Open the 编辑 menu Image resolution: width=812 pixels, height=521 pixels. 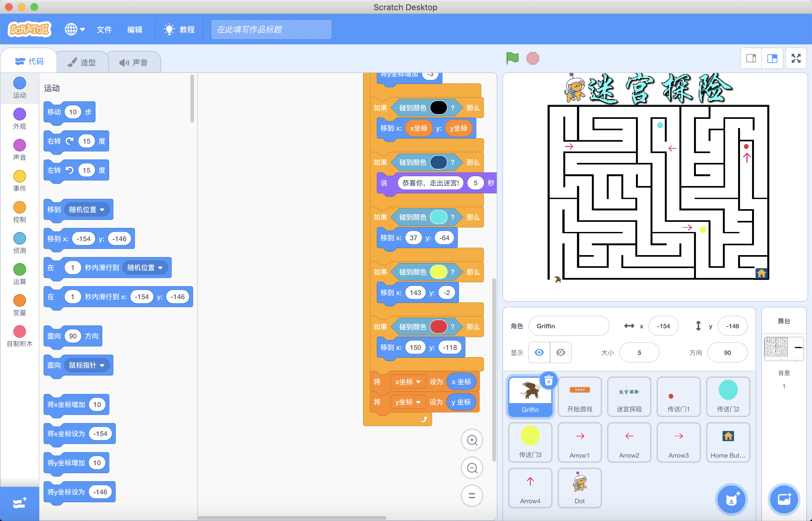point(134,29)
